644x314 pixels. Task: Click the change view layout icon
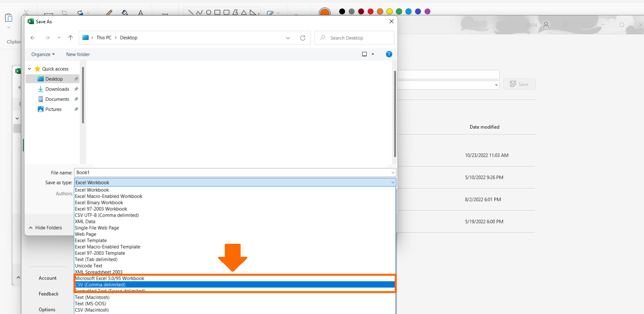coord(364,54)
